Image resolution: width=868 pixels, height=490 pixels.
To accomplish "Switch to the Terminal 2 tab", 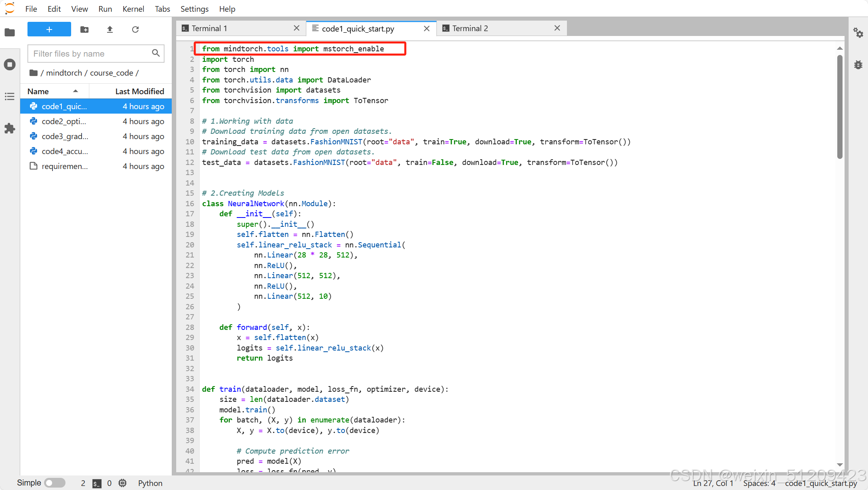I will 470,28.
